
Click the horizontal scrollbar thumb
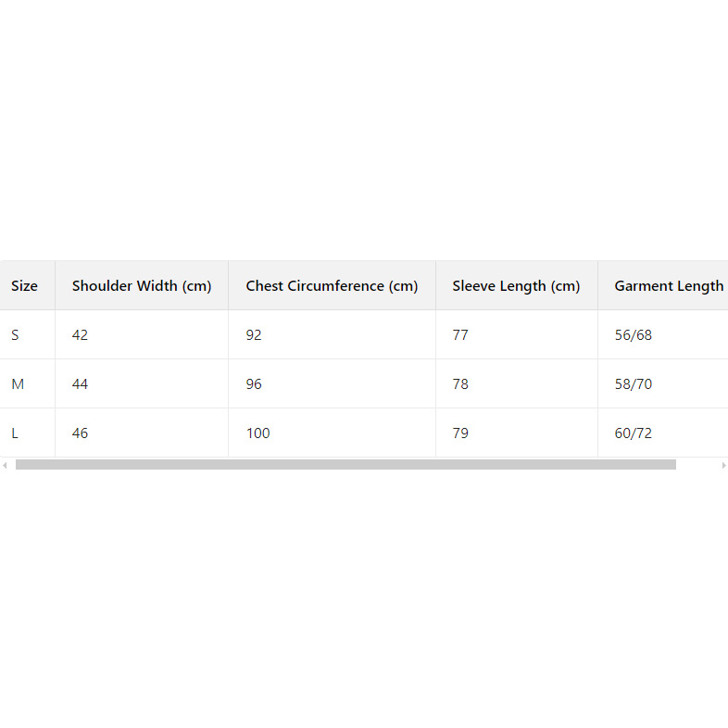345,465
